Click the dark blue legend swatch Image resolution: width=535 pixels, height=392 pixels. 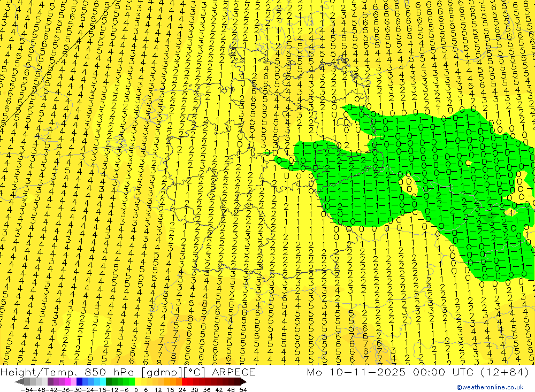[x=79, y=381]
